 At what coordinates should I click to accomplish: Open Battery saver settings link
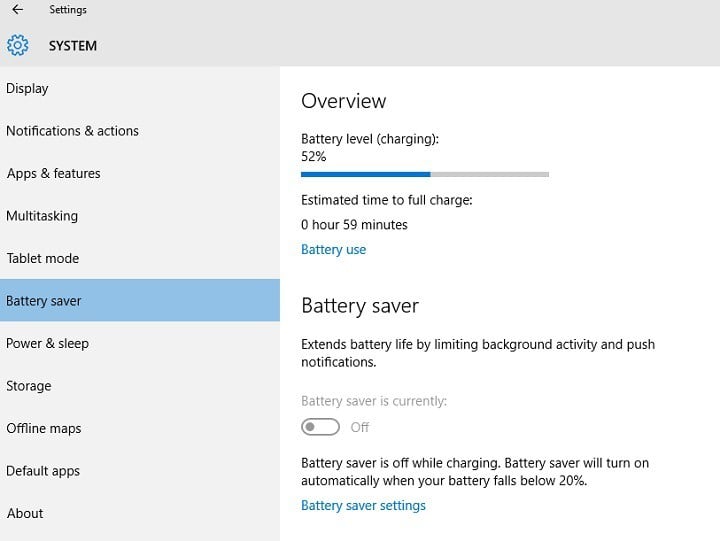click(363, 506)
